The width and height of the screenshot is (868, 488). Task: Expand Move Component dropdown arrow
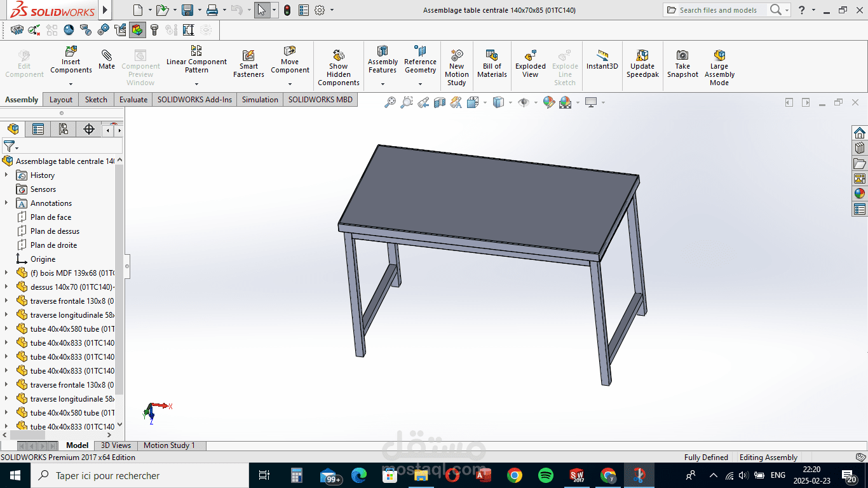click(x=290, y=84)
